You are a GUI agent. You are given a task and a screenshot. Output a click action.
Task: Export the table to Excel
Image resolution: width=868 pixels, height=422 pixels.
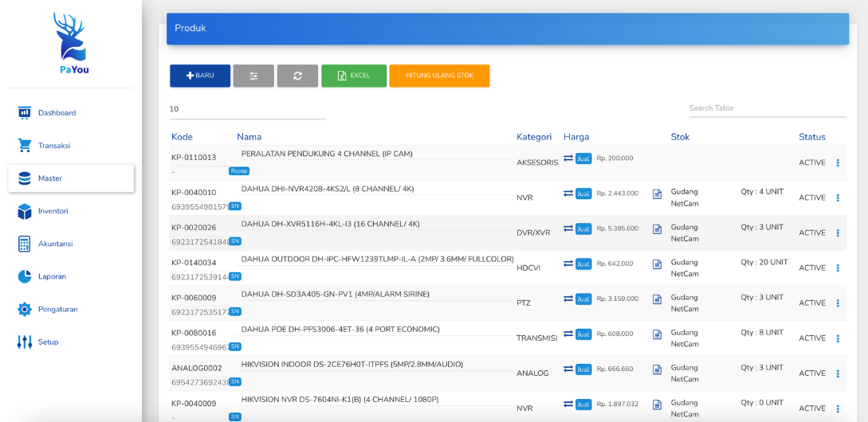[x=354, y=76]
